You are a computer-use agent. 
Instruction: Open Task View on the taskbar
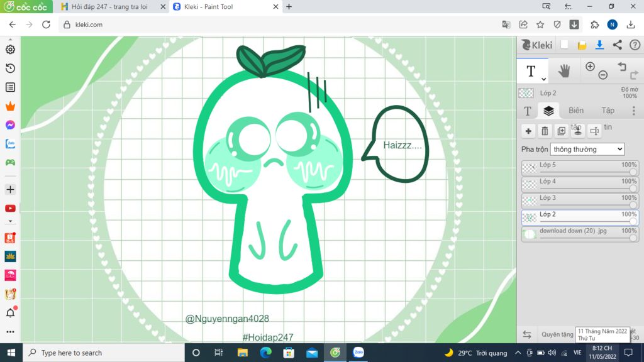pos(218,353)
